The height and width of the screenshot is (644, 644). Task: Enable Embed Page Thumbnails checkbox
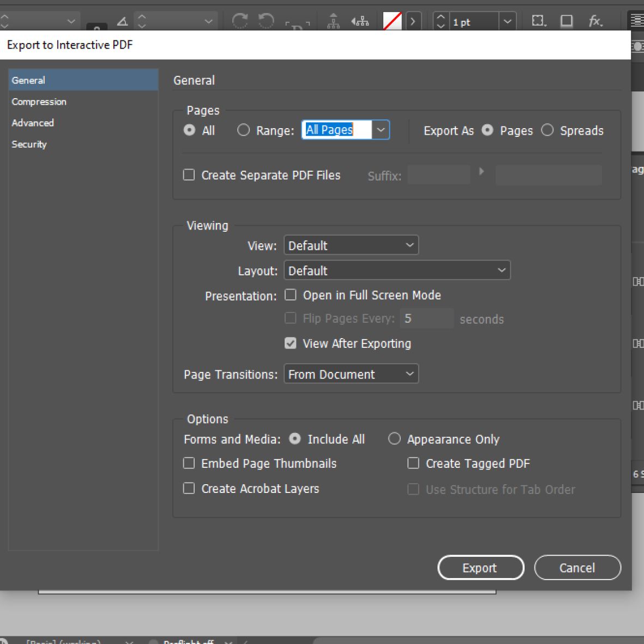tap(189, 464)
